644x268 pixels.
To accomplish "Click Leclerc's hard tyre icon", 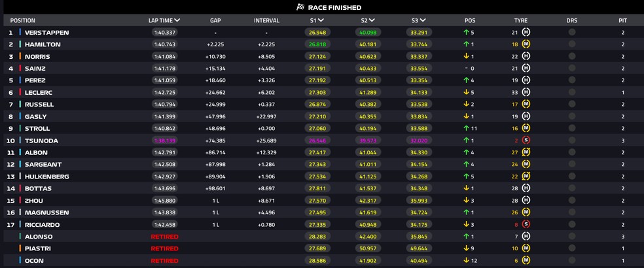I will pos(526,92).
